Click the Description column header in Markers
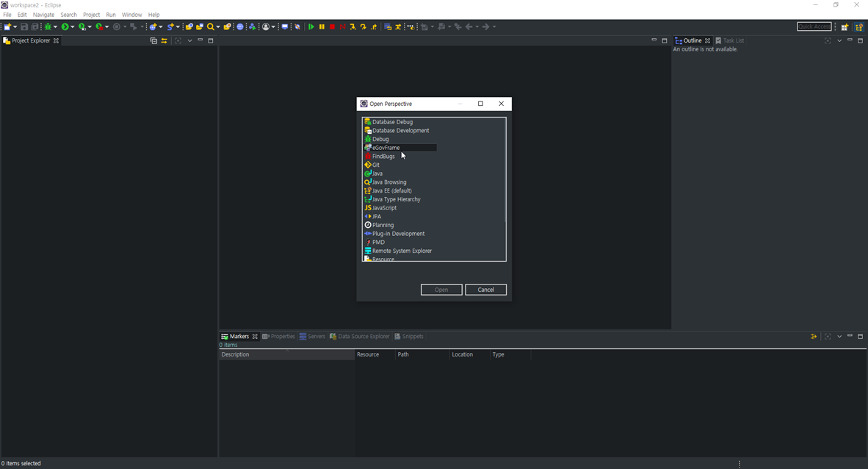 pos(286,355)
